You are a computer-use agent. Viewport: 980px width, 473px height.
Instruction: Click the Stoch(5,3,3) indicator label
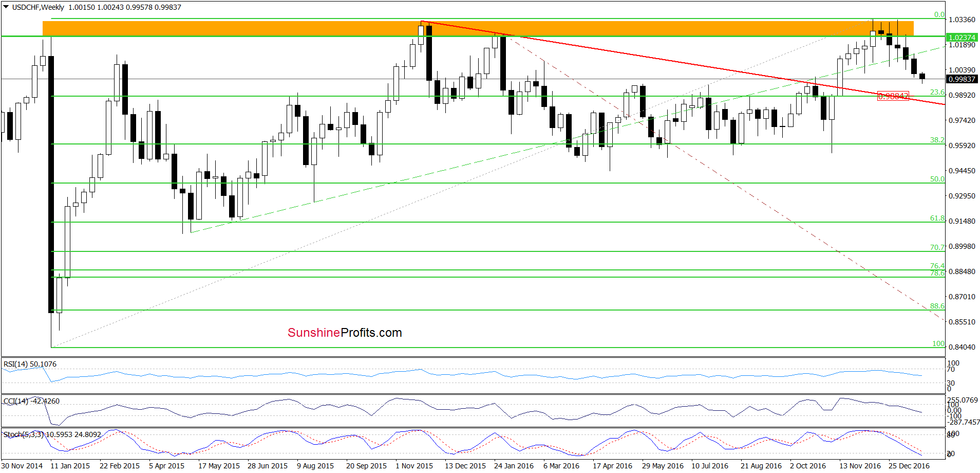coord(52,434)
